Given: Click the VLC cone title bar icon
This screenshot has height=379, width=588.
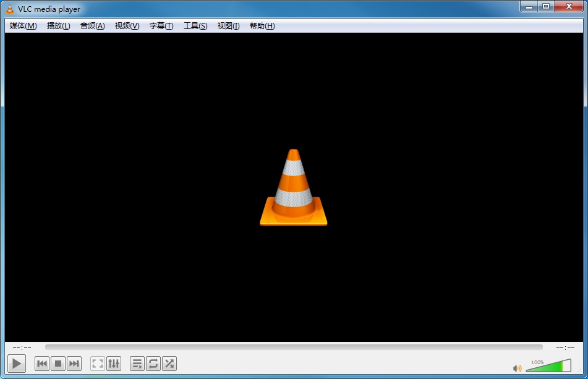Looking at the screenshot, I should coord(10,9).
